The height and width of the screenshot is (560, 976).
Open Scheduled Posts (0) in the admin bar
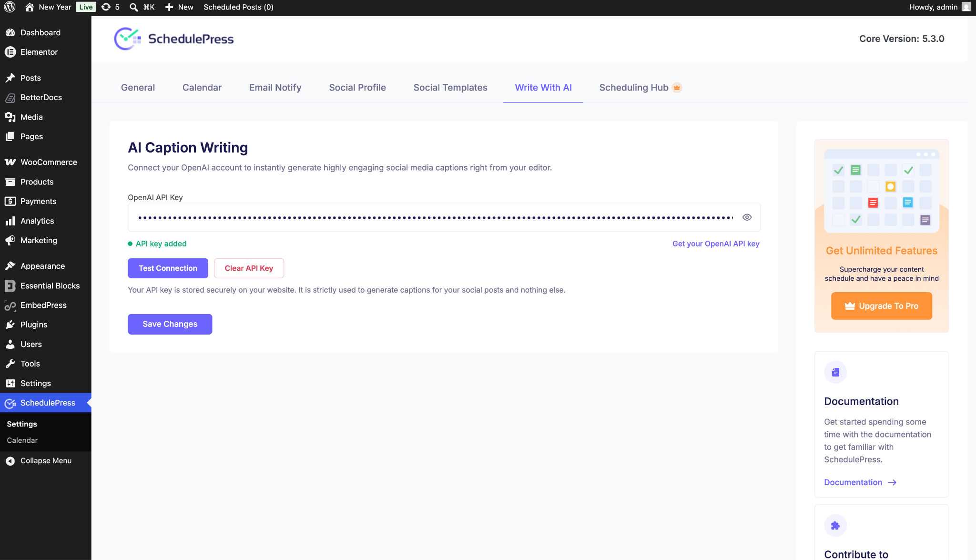(238, 7)
